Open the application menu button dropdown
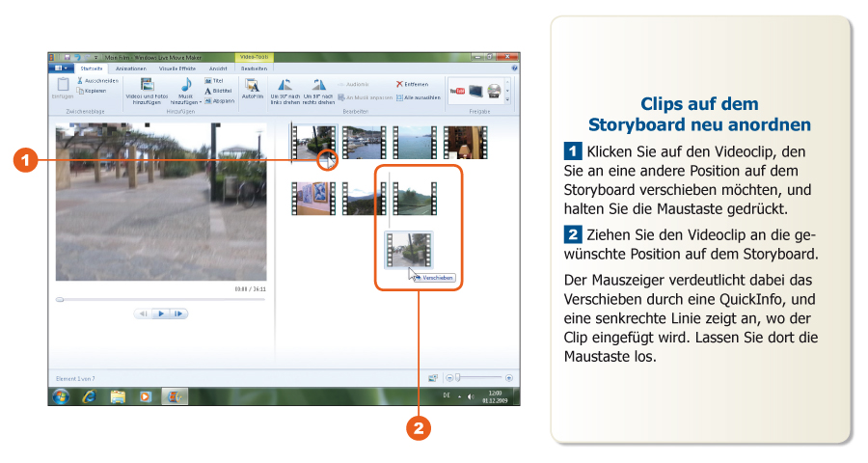868x463 pixels. tap(62, 68)
